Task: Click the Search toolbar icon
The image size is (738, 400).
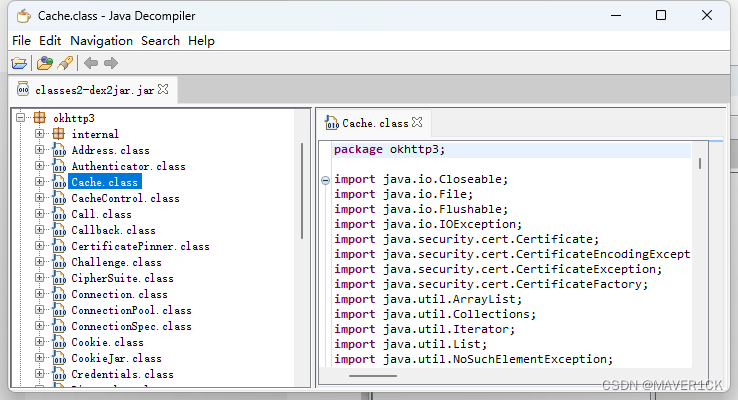Action: (x=65, y=63)
